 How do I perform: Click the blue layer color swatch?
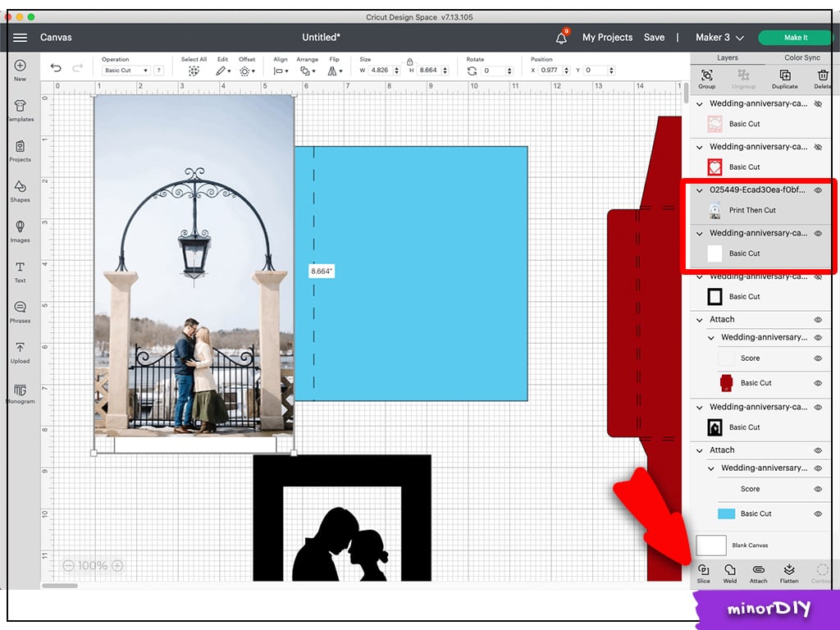tap(727, 514)
